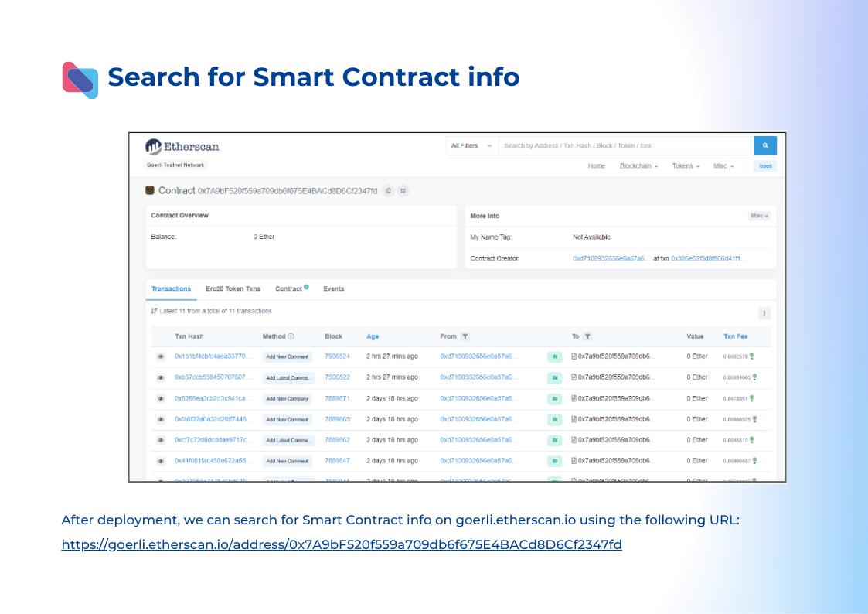Expand the Blockchain navigation menu
This screenshot has width=868, height=614.
pyautogui.click(x=638, y=166)
